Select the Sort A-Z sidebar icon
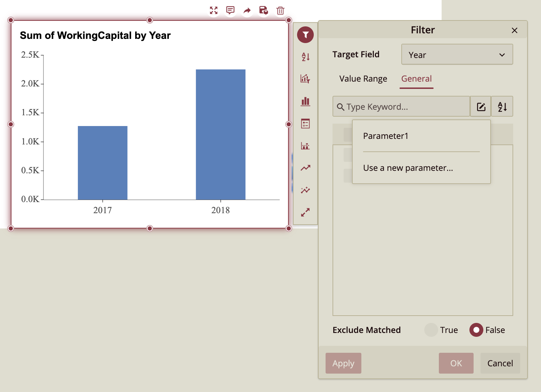This screenshot has width=541, height=392. point(305,57)
